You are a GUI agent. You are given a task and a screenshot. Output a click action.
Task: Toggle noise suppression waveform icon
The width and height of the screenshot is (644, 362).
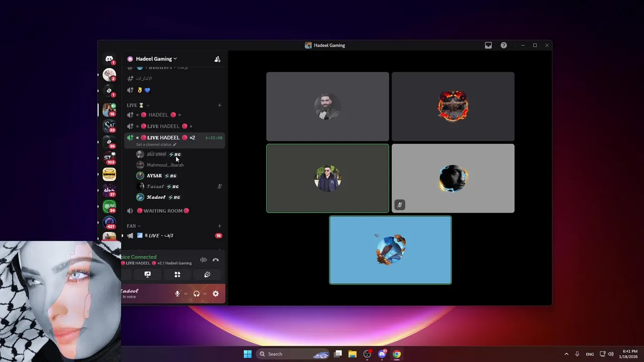click(203, 260)
